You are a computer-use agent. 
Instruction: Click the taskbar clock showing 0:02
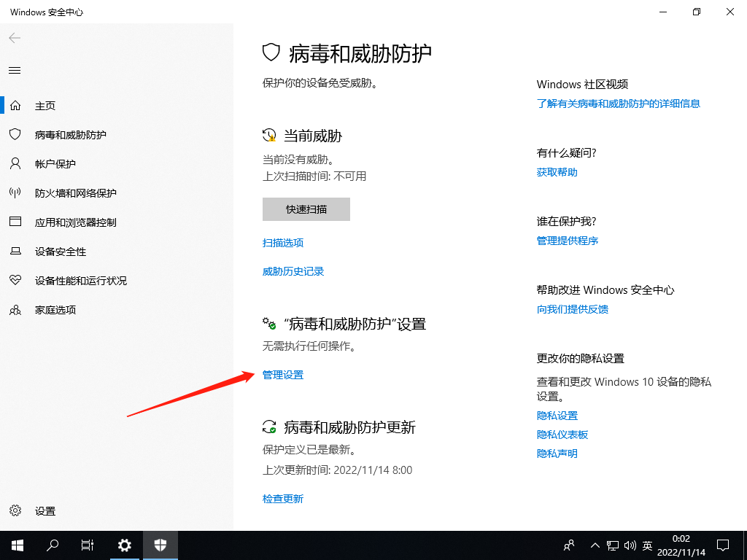tap(681, 545)
